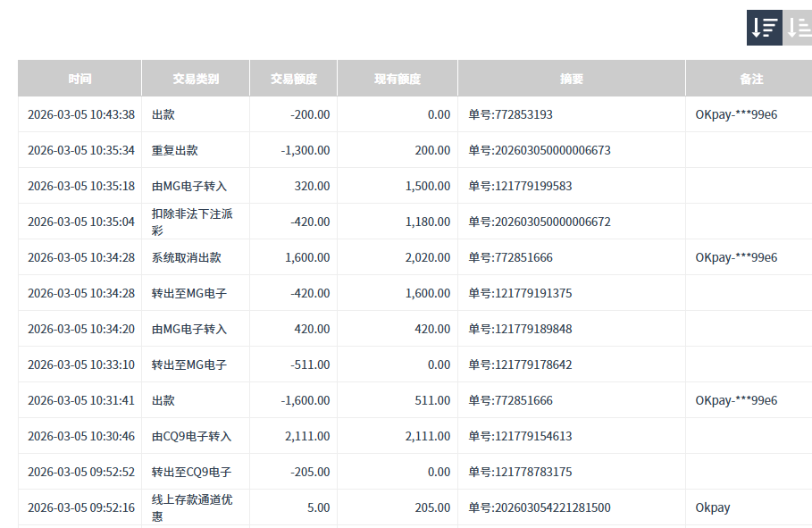Click order number 202603050000006673

[540, 150]
